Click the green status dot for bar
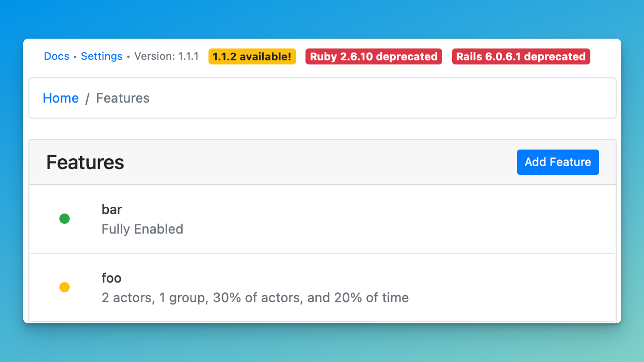Viewport: 644px width, 362px height. pos(65,219)
